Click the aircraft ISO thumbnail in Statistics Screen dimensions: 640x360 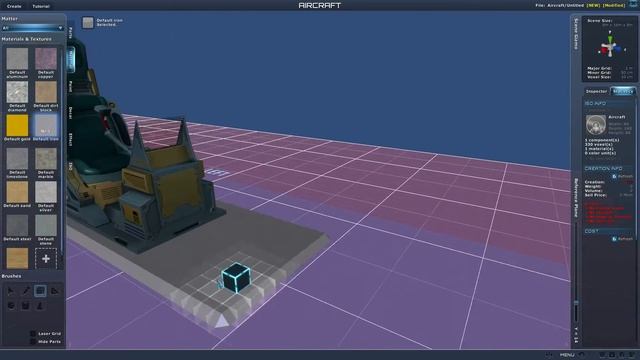tap(596, 124)
